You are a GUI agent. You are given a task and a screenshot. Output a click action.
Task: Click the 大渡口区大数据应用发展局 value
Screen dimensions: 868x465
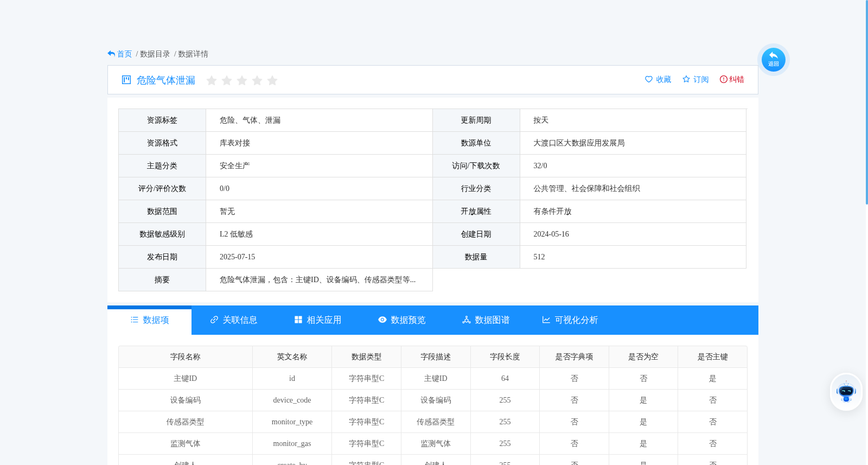[x=579, y=143]
